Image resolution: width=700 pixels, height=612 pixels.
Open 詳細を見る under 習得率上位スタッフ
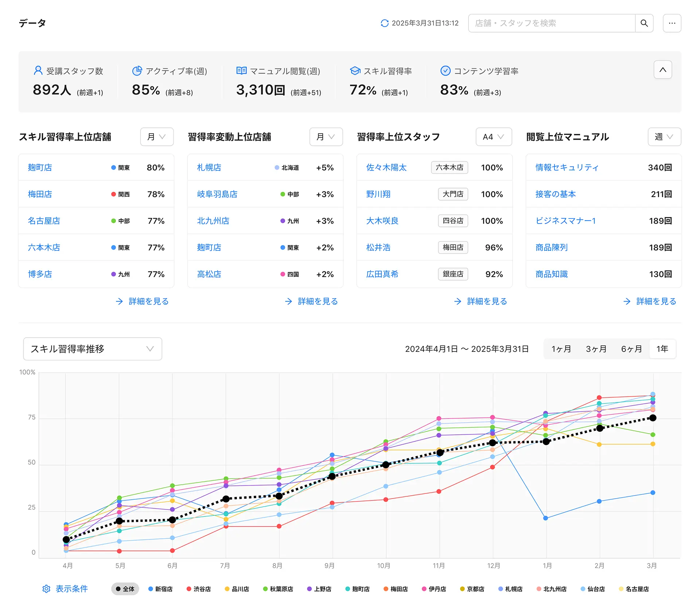tap(487, 301)
